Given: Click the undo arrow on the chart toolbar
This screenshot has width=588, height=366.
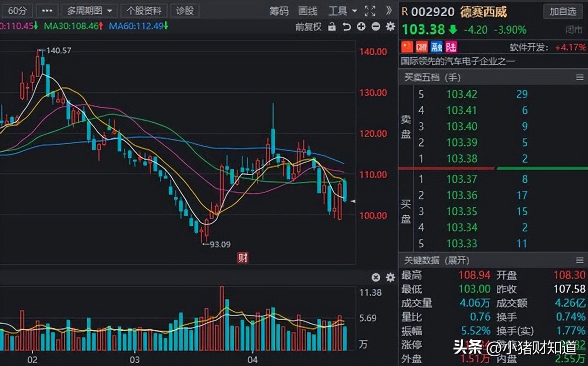Looking at the screenshot, I should [347, 27].
